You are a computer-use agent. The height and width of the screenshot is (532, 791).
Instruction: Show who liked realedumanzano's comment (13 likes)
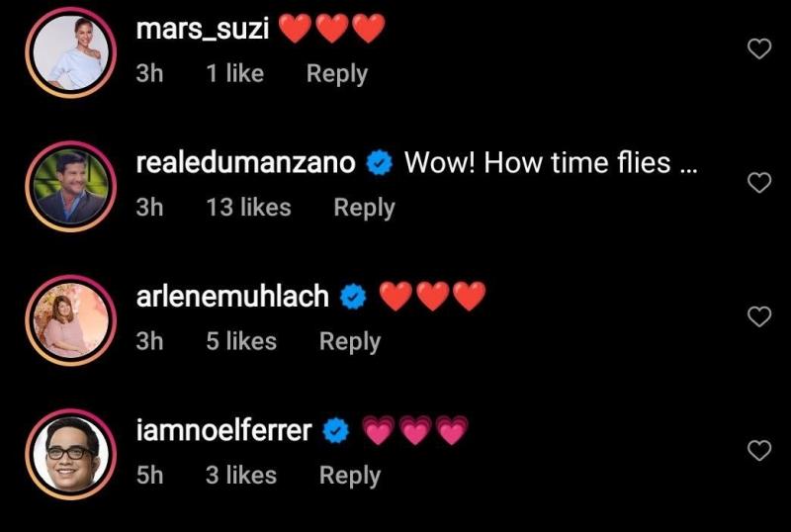pyautogui.click(x=248, y=208)
